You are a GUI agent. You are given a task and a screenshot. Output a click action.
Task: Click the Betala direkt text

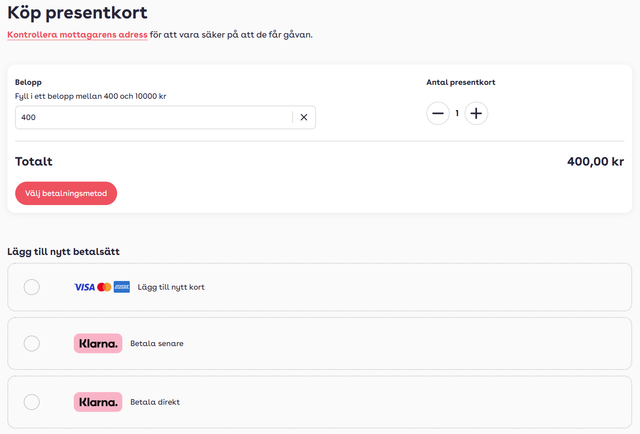click(155, 402)
